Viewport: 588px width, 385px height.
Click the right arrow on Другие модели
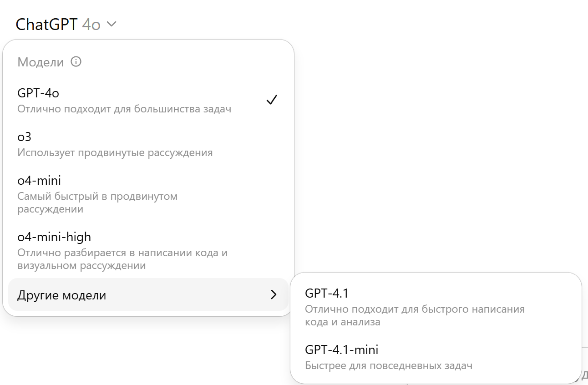point(274,295)
